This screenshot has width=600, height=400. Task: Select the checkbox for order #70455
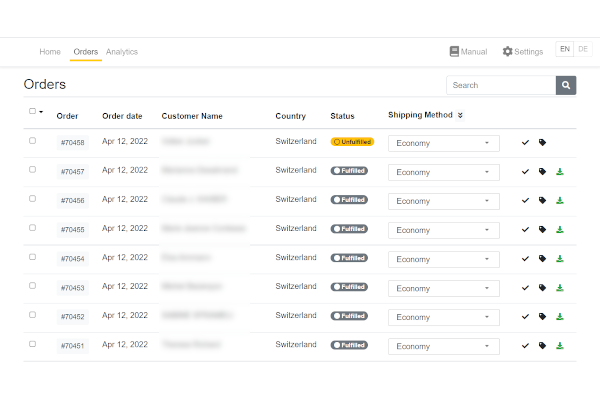pos(33,228)
